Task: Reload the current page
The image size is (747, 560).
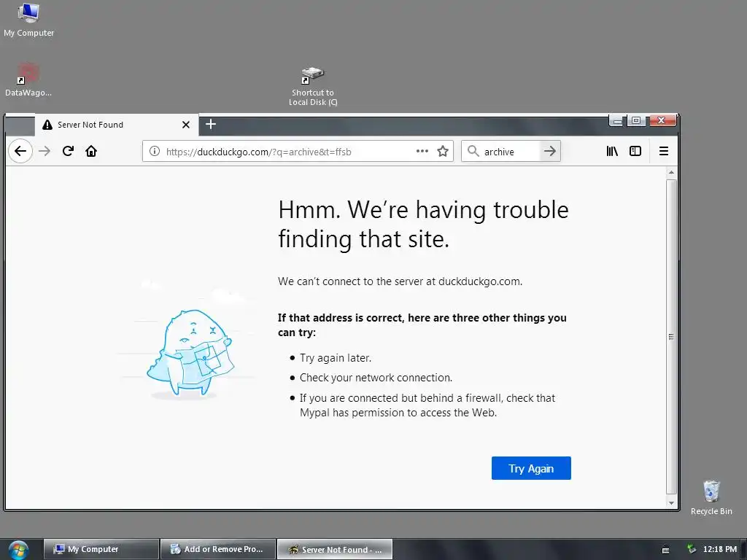Action: [x=68, y=152]
